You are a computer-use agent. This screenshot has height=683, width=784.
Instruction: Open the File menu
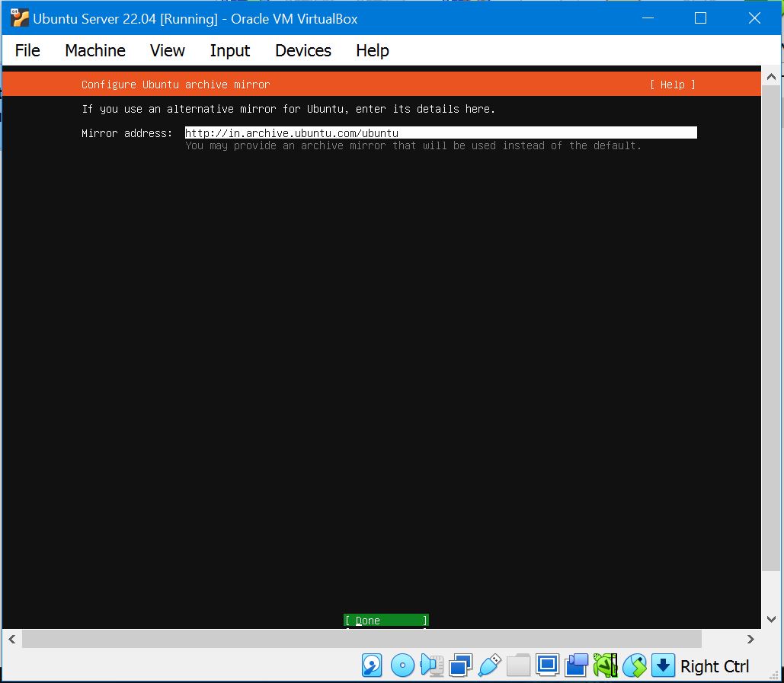(x=27, y=50)
